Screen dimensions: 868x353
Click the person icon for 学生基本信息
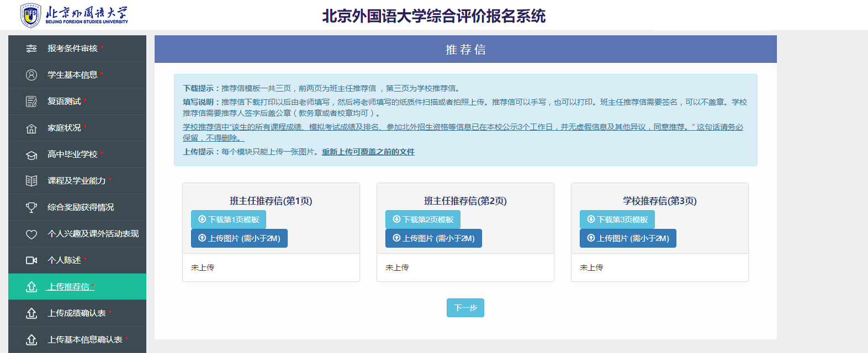pos(31,75)
